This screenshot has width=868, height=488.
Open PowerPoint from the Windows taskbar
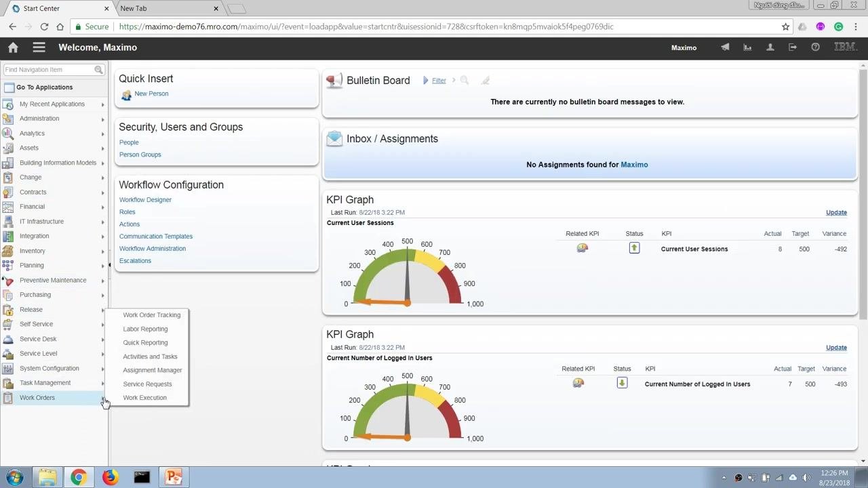[174, 477]
